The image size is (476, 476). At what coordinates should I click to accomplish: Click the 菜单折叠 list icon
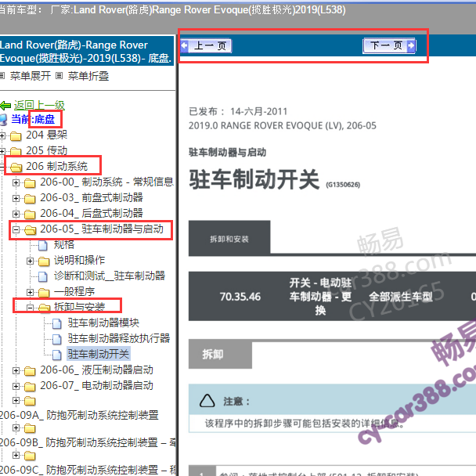59,76
